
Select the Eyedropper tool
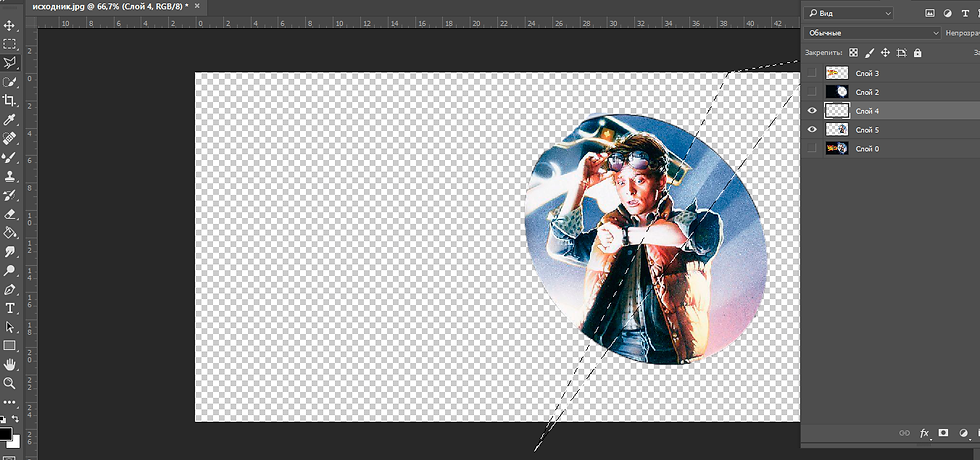click(9, 119)
